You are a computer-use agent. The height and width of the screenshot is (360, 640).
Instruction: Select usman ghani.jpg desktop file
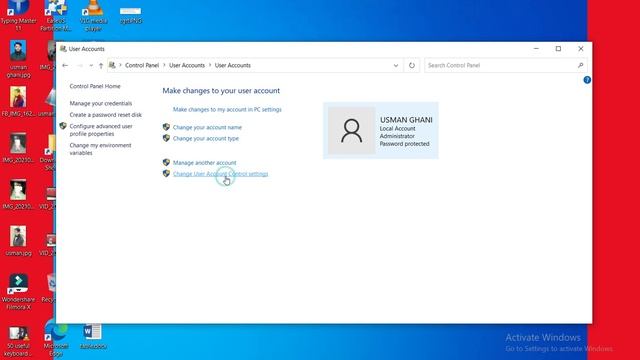pyautogui.click(x=18, y=59)
